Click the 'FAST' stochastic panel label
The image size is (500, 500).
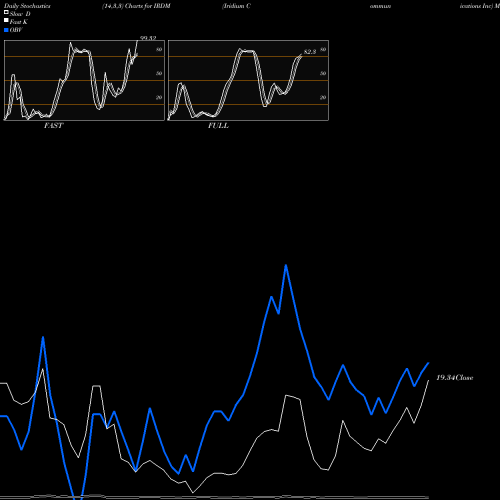(x=53, y=126)
